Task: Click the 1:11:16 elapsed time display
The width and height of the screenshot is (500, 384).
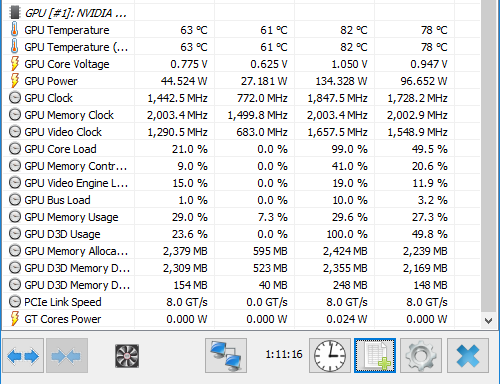Action: coord(284,354)
